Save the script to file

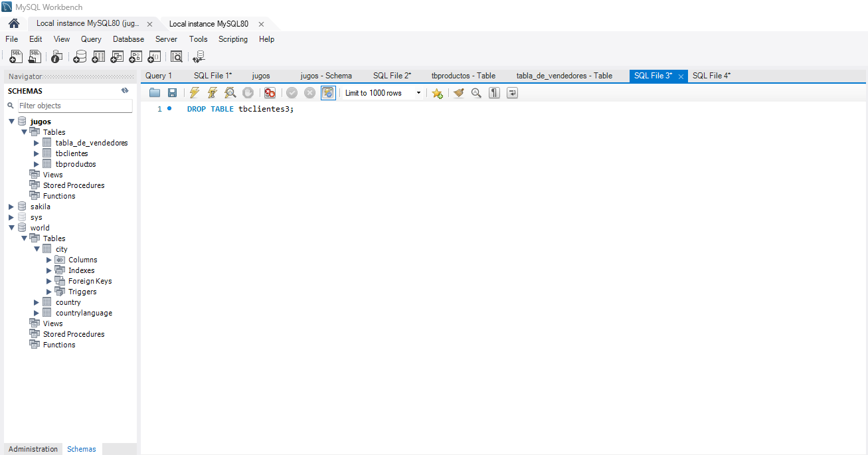(172, 93)
